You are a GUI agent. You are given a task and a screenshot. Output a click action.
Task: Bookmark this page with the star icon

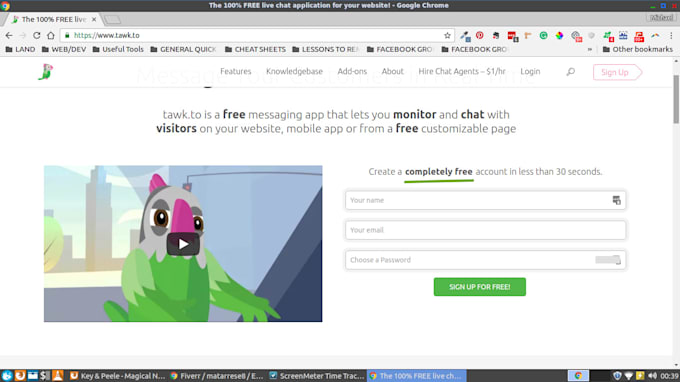(x=448, y=36)
